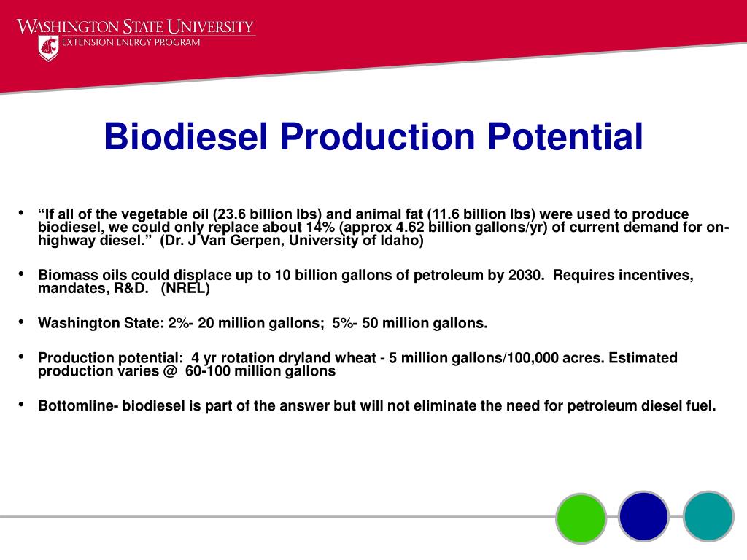This screenshot has width=747, height=560.
Task: Click the 'Bottomline- biodiesel is part' bullet
Action: pos(377,405)
